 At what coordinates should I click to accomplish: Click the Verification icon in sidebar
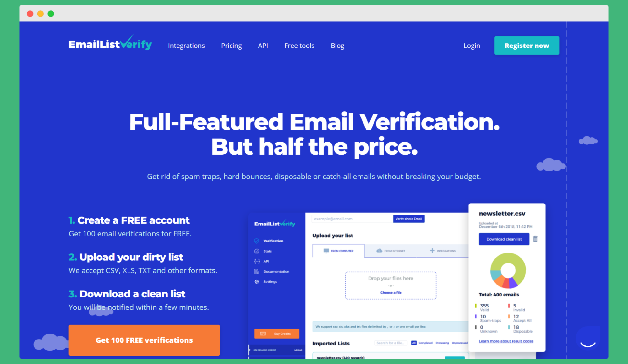pyautogui.click(x=257, y=241)
